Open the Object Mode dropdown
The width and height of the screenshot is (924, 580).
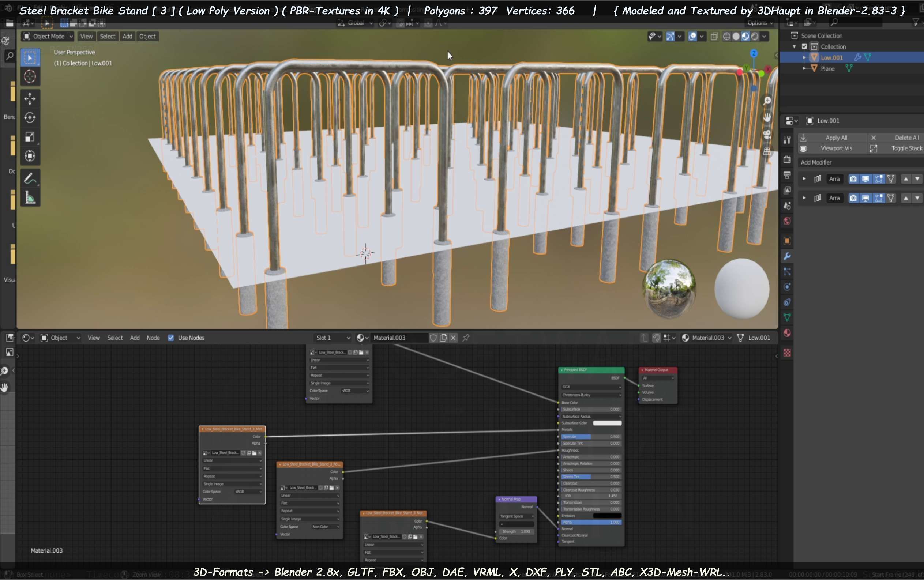(x=48, y=37)
